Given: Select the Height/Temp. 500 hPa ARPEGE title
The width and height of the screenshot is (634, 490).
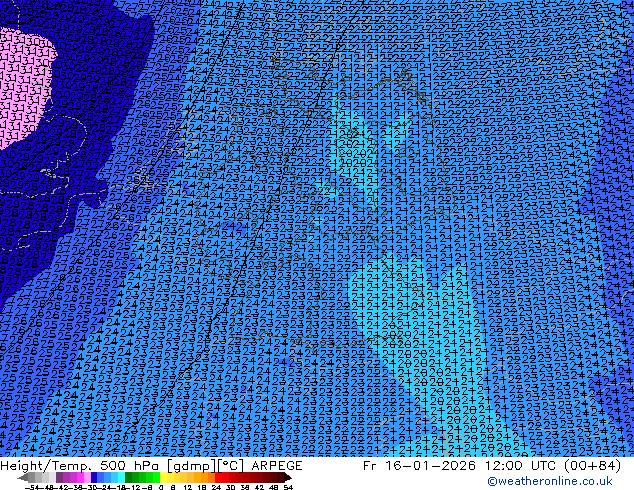Looking at the screenshot, I should click(151, 466).
